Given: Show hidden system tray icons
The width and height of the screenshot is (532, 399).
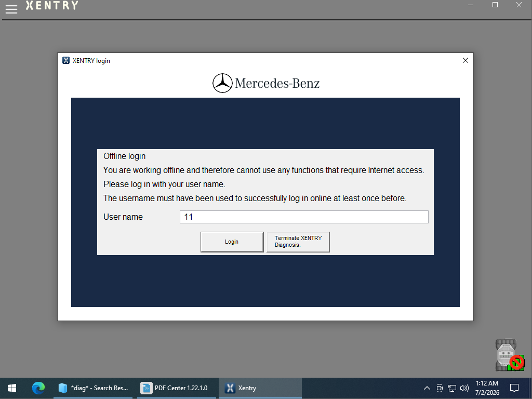Looking at the screenshot, I should tap(427, 388).
